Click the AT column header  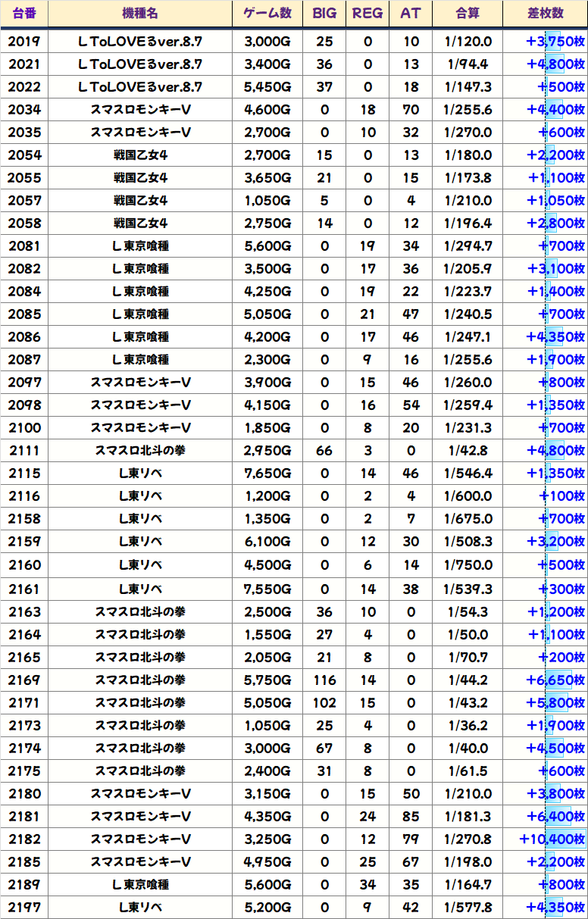click(x=411, y=14)
